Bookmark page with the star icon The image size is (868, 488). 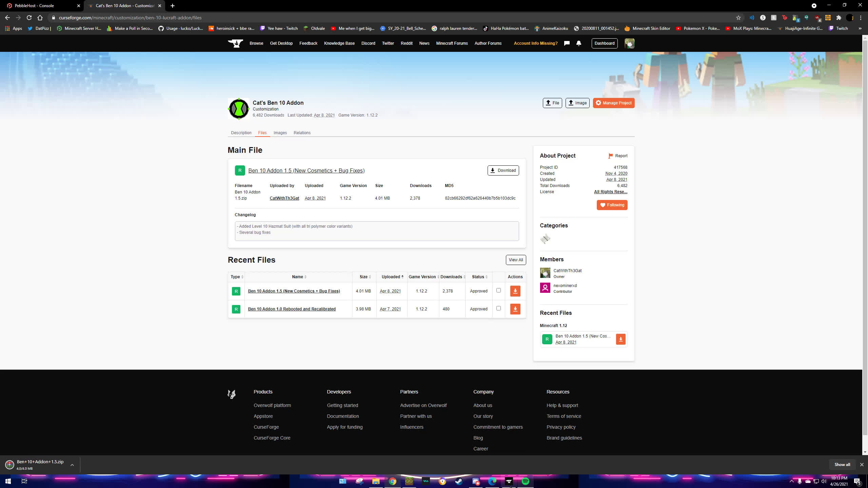point(738,18)
